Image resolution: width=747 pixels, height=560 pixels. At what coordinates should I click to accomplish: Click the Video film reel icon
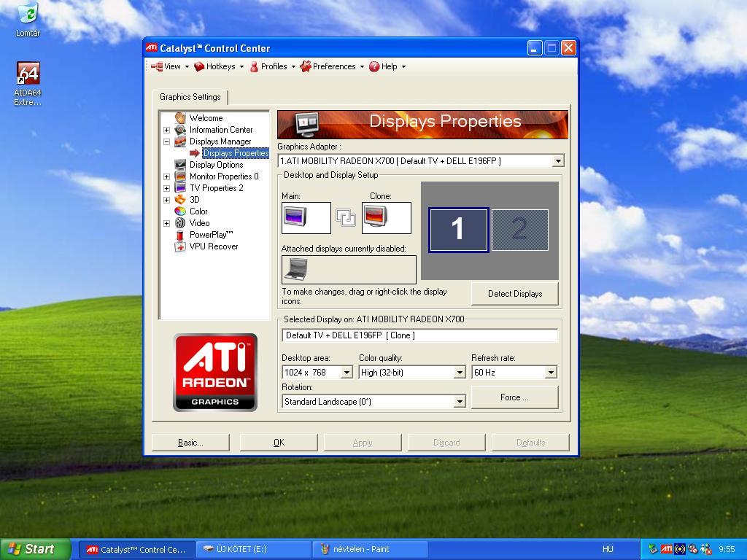click(180, 223)
